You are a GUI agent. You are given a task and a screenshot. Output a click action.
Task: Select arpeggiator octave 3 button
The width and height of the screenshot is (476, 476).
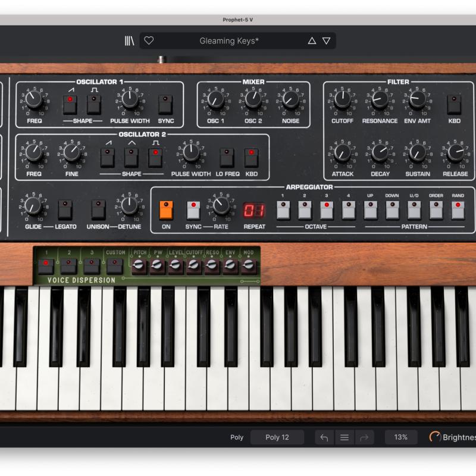[327, 210]
